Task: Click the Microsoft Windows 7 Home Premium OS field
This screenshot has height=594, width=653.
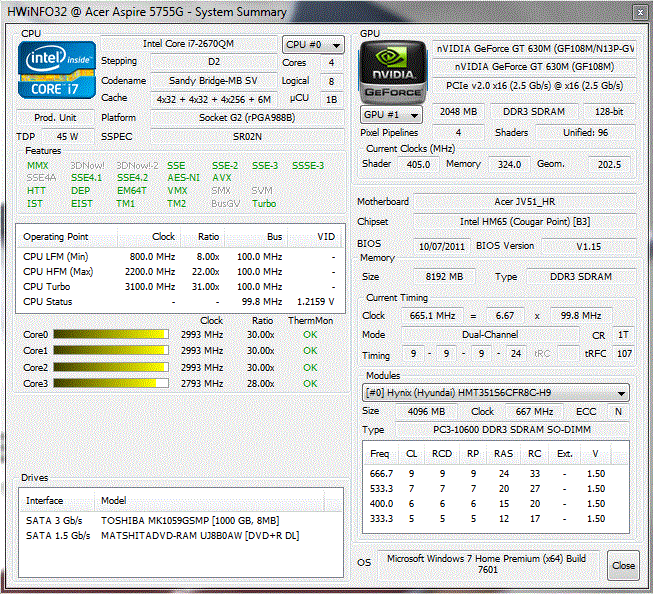Action: 487,564
